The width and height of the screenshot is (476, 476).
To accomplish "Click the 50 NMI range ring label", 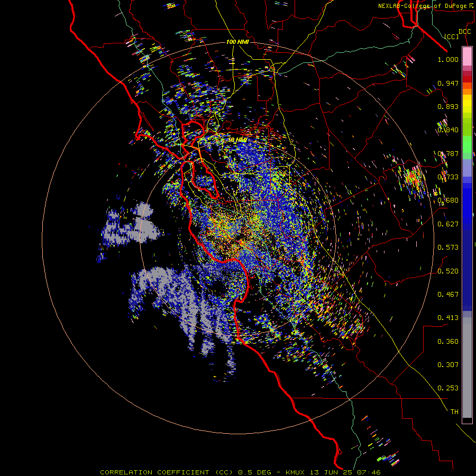I will pyautogui.click(x=237, y=140).
